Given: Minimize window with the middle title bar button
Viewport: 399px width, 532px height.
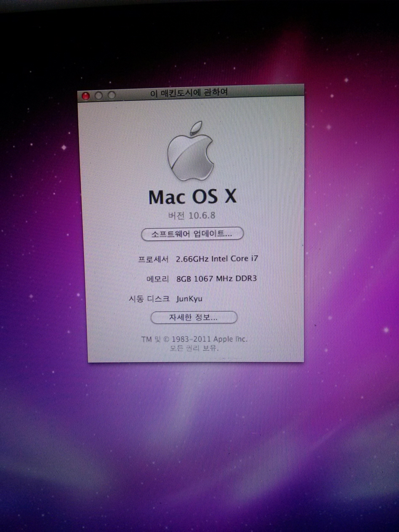Looking at the screenshot, I should [98, 96].
